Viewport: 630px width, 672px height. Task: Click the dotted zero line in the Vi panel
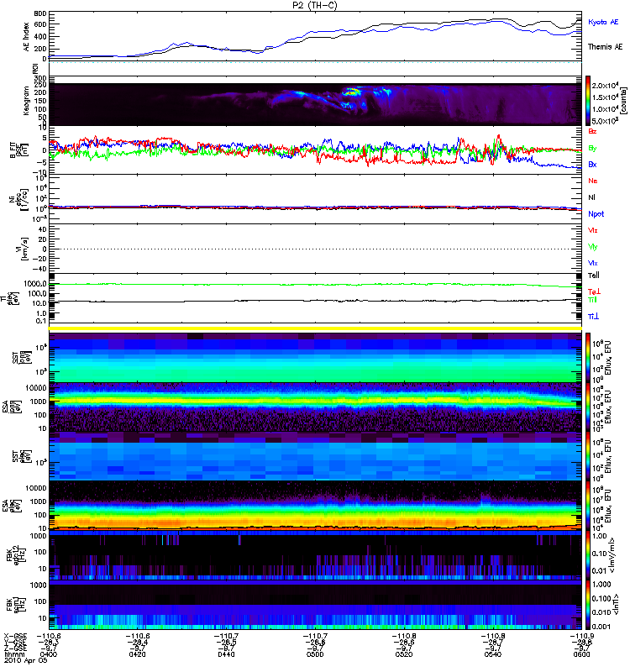tap(315, 249)
